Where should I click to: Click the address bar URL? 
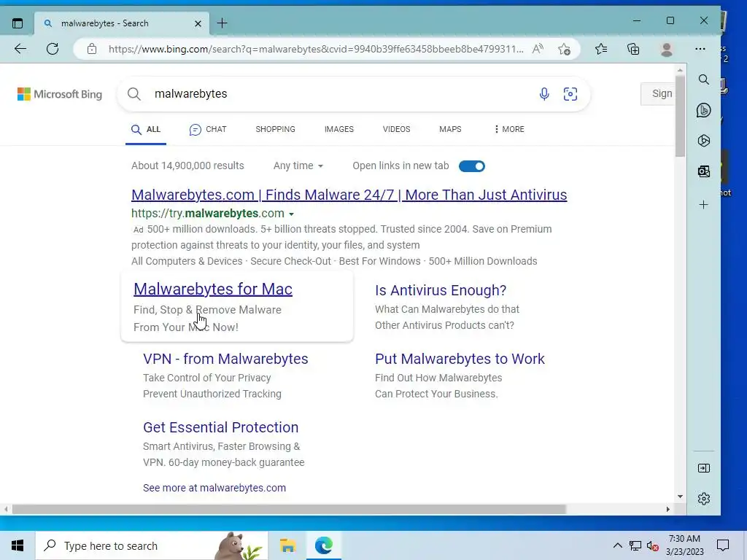pyautogui.click(x=315, y=49)
